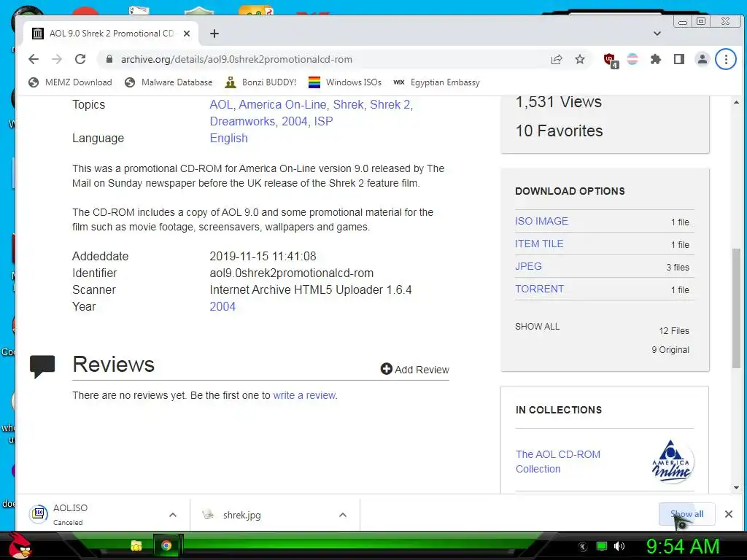Open the Chrome profile avatar
Viewport: 747px width, 560px height.
(x=703, y=59)
